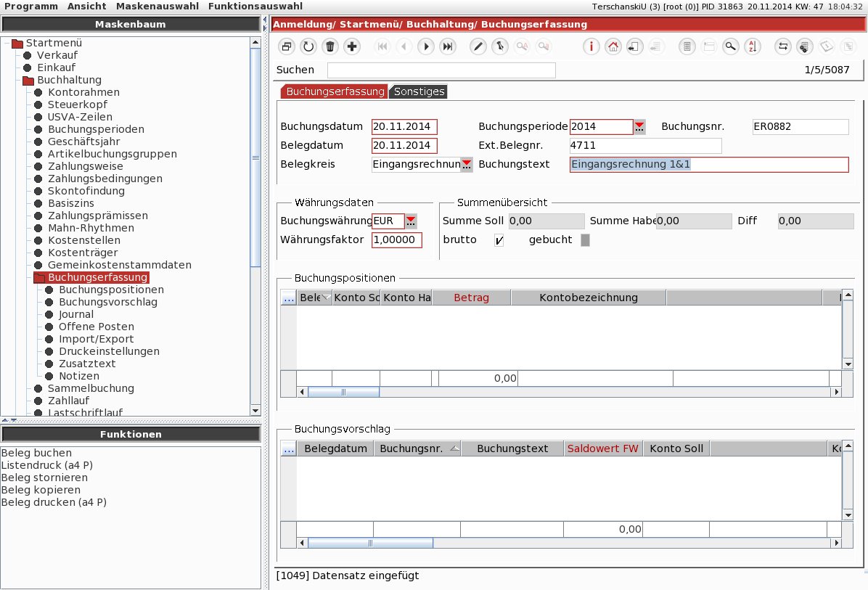Toggle the gebucht checkbox
The height and width of the screenshot is (590, 868).
pos(585,239)
